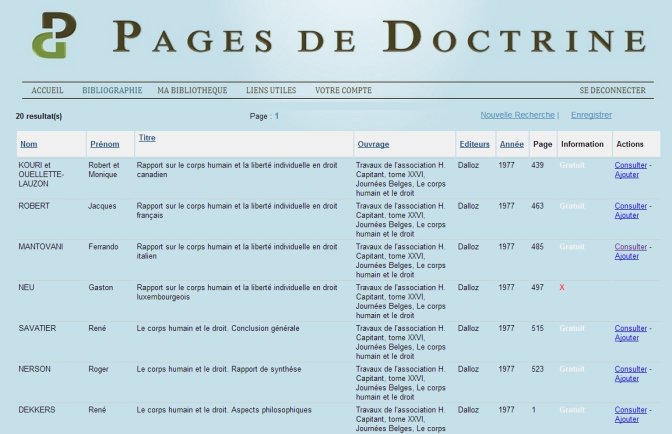Select page number 1 link
The image size is (672, 434).
(277, 116)
